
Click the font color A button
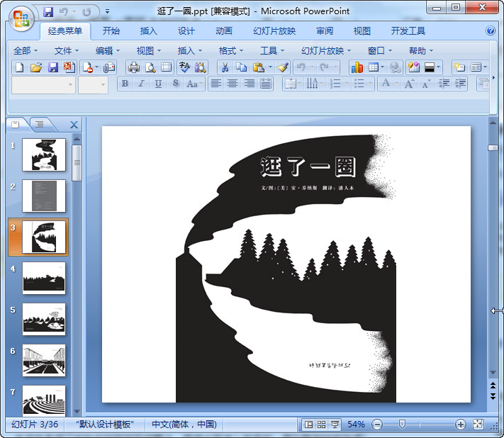coord(386,84)
